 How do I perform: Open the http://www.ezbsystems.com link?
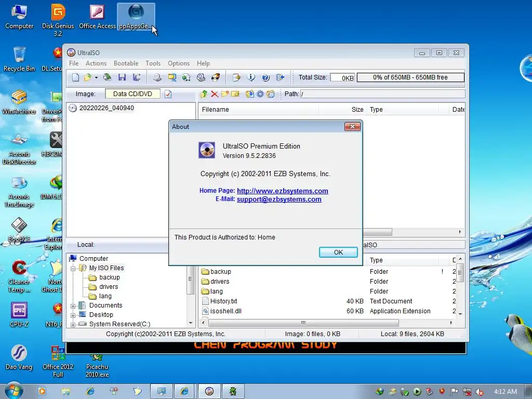pos(282,191)
